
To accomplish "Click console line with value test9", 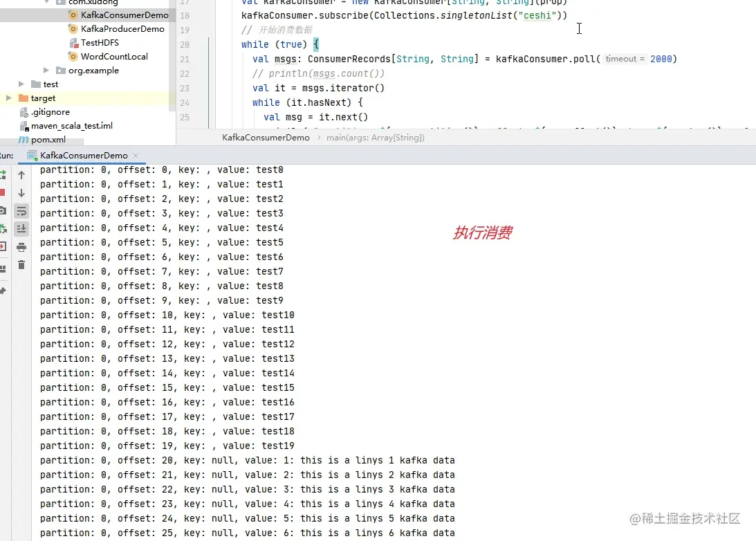I will point(162,300).
